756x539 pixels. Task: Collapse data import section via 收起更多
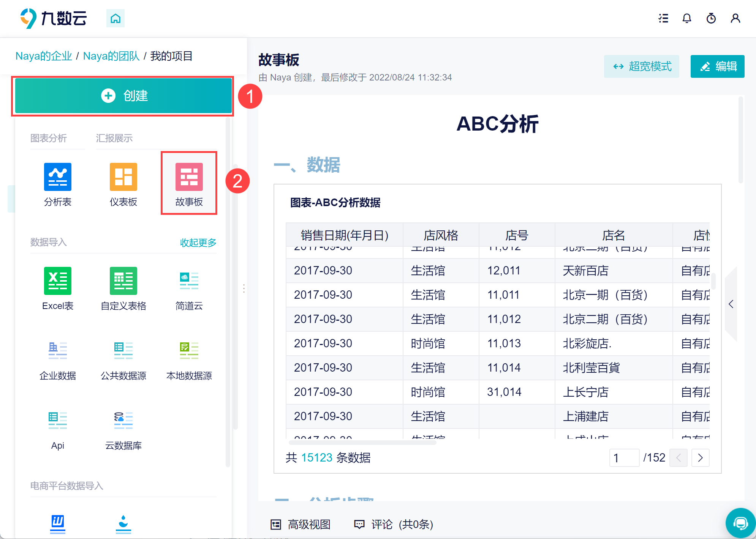point(198,243)
